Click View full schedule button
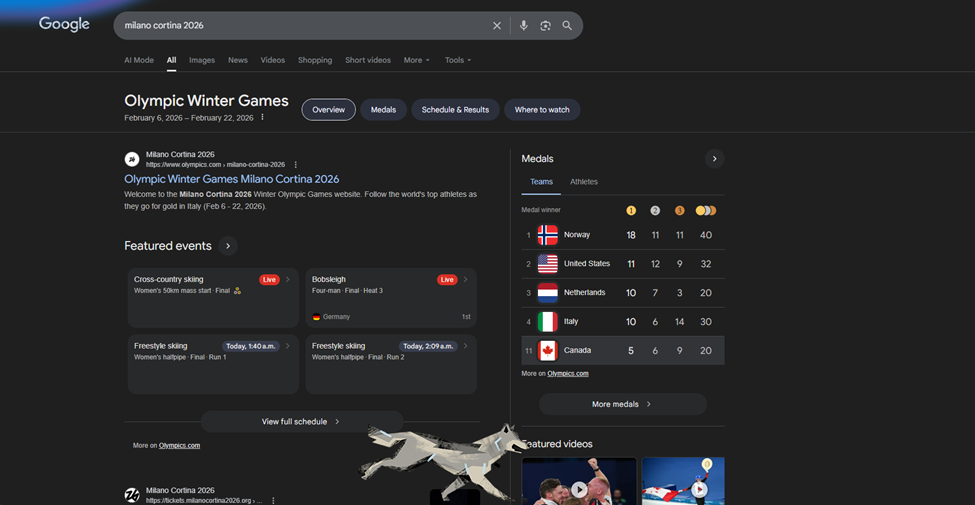 [x=301, y=422]
